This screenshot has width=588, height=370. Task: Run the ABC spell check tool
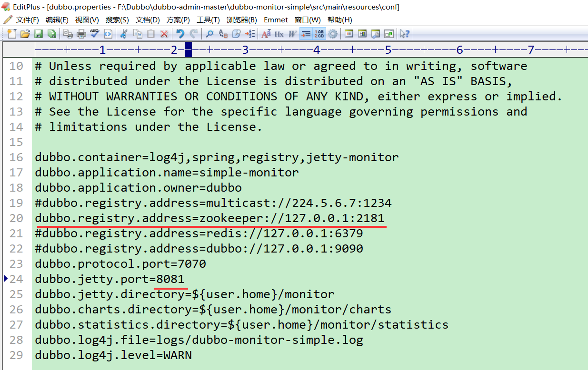pyautogui.click(x=95, y=34)
